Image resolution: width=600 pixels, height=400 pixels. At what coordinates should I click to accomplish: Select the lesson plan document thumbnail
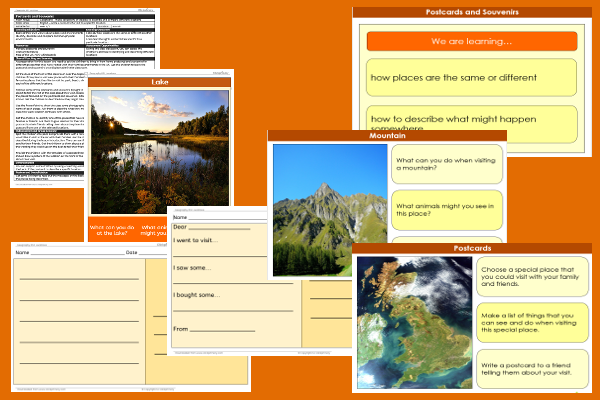(49, 98)
